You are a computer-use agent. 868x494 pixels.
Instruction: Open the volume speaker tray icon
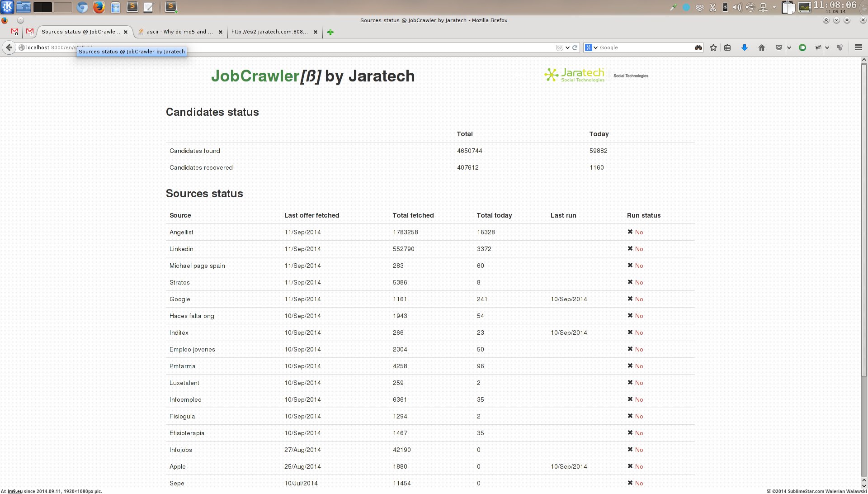click(x=737, y=7)
